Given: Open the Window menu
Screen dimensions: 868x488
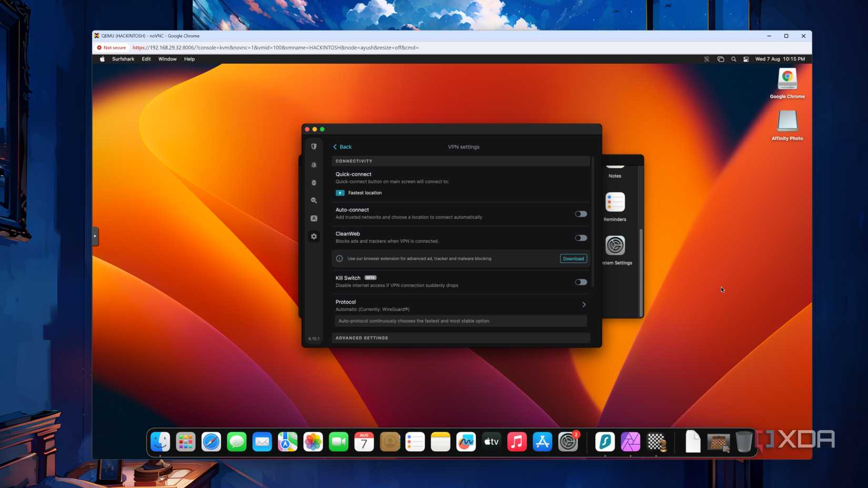Looking at the screenshot, I should tap(167, 59).
